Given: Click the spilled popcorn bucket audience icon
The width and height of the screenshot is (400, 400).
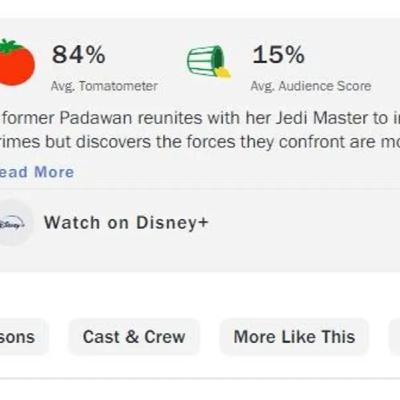Looking at the screenshot, I should (x=209, y=62).
